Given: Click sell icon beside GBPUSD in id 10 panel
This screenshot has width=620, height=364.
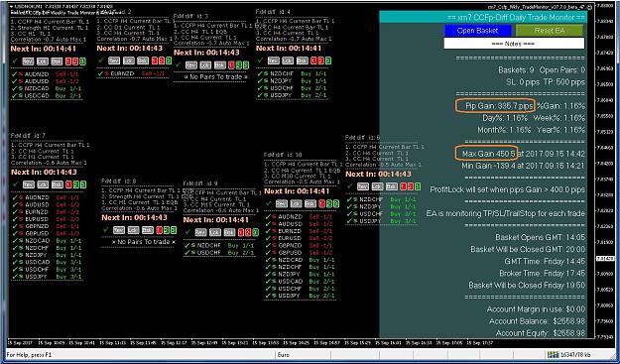Looking at the screenshot, I should pos(274,253).
